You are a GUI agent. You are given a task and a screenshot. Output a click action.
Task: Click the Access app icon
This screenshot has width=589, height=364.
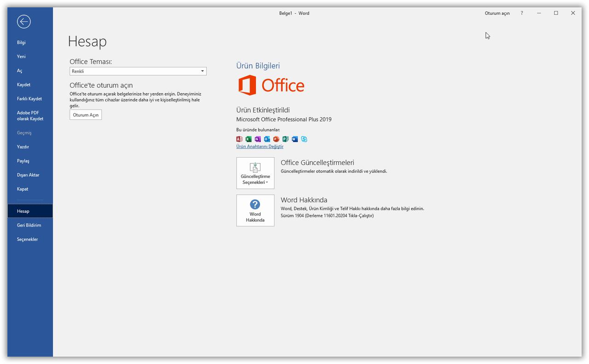pyautogui.click(x=239, y=139)
